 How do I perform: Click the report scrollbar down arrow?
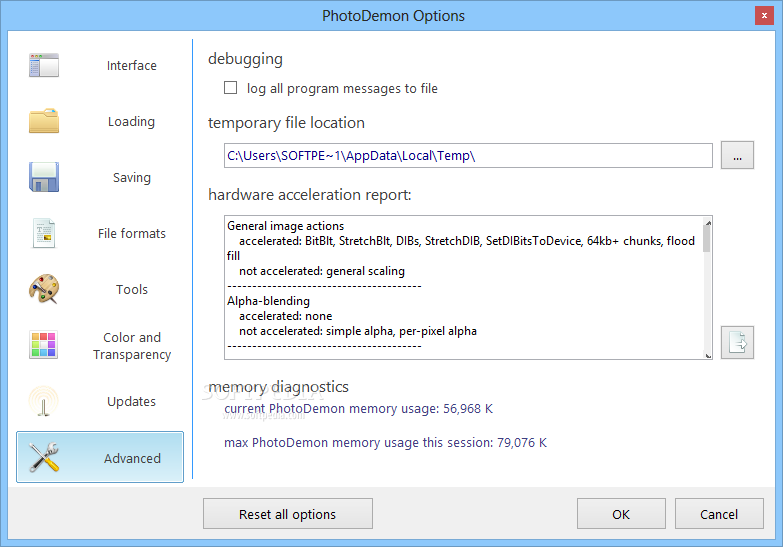[x=708, y=355]
